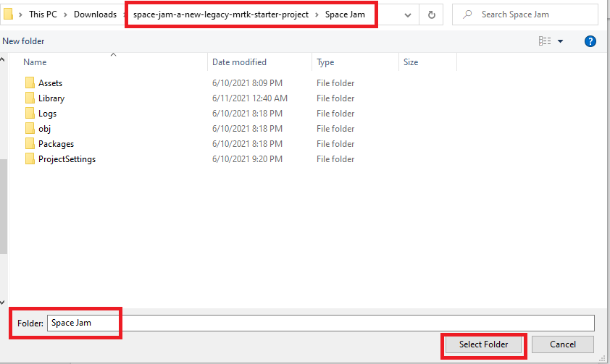Select the Packages folder
The height and width of the screenshot is (364, 610).
[56, 144]
